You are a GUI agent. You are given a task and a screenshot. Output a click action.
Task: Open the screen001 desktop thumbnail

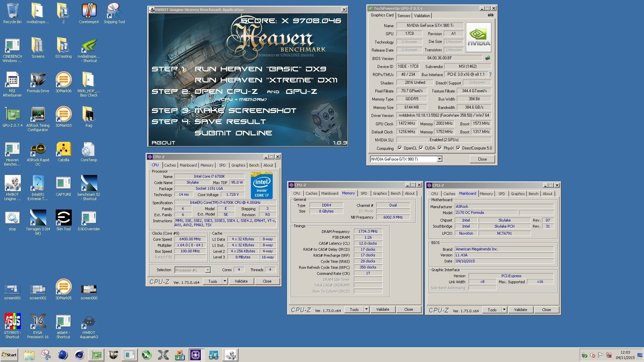12,292
